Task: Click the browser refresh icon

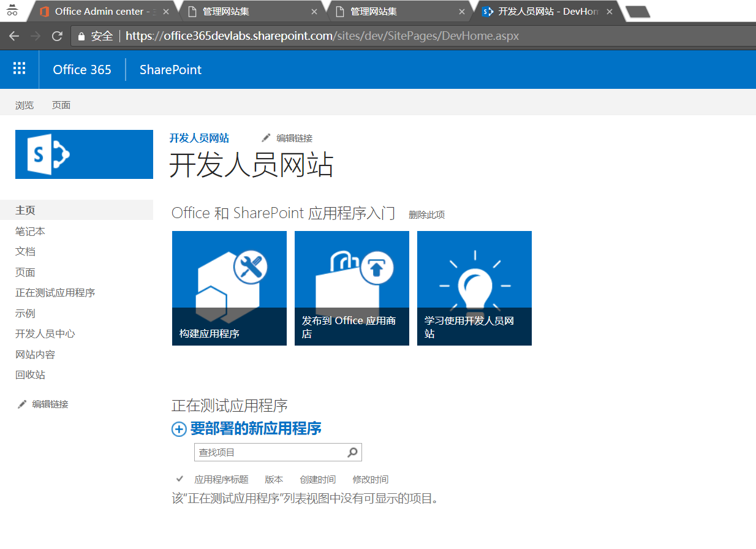Action: pos(57,36)
